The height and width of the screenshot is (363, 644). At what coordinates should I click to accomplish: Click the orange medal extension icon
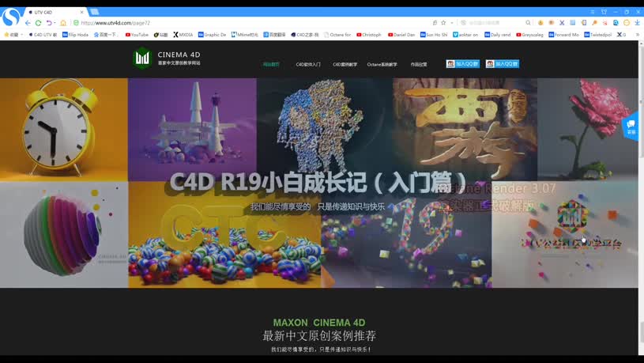pos(540,23)
